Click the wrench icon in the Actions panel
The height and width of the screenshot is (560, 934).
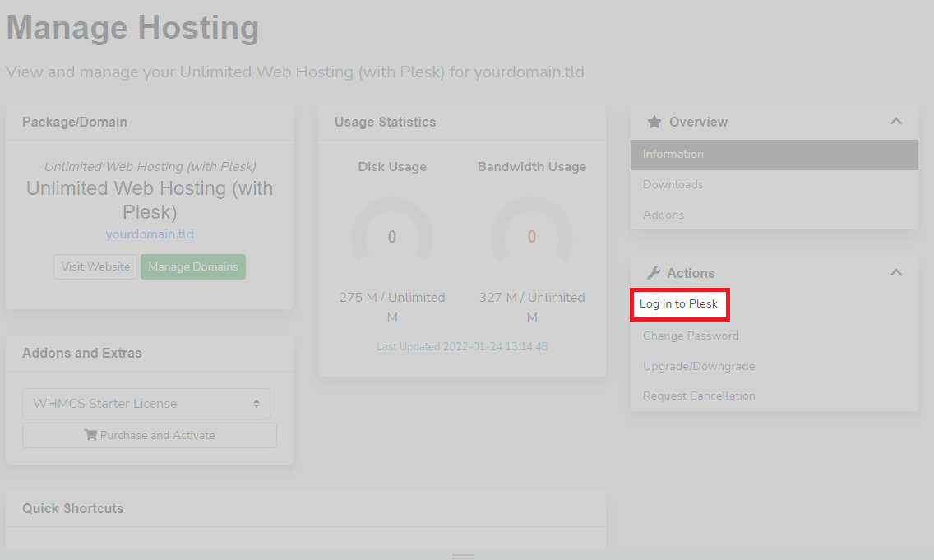654,272
